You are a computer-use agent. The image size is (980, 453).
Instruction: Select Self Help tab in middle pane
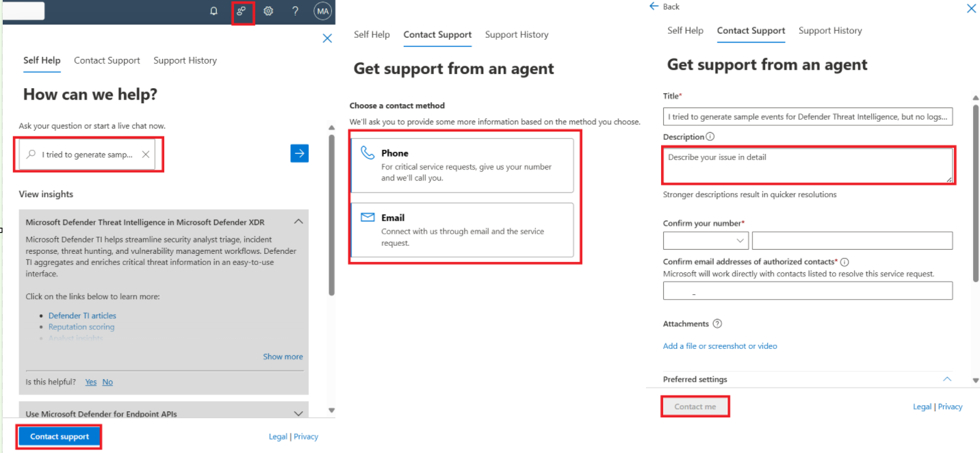pyautogui.click(x=372, y=34)
